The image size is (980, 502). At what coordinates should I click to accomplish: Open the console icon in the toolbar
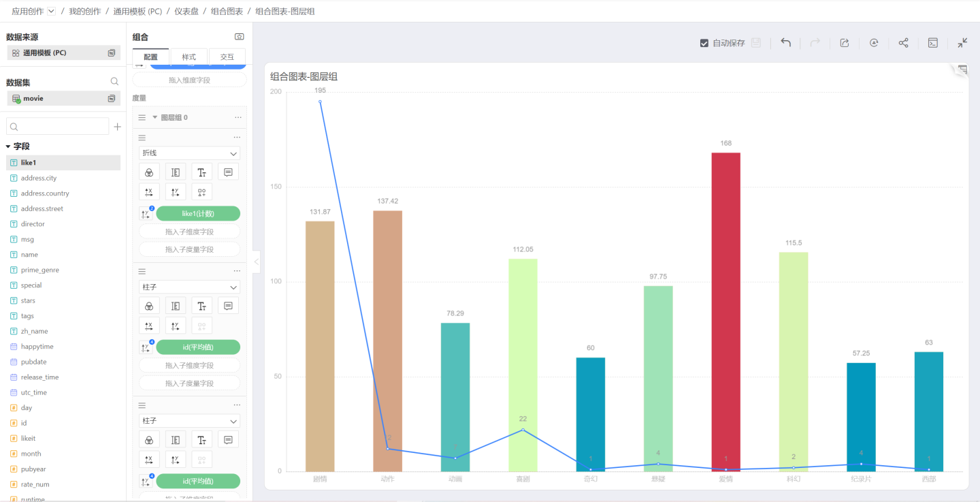[x=933, y=43]
